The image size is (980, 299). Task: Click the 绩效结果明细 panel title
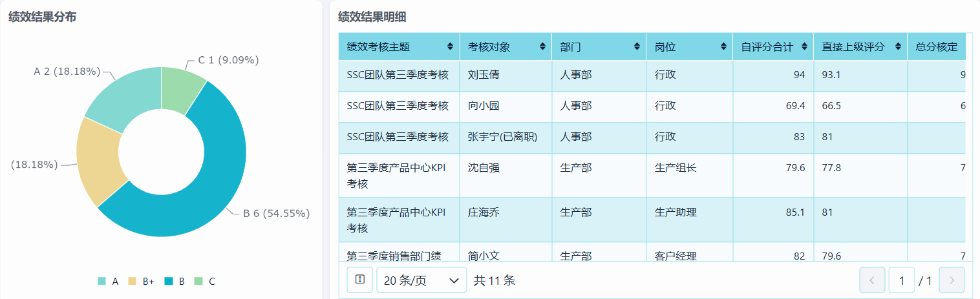[x=372, y=17]
